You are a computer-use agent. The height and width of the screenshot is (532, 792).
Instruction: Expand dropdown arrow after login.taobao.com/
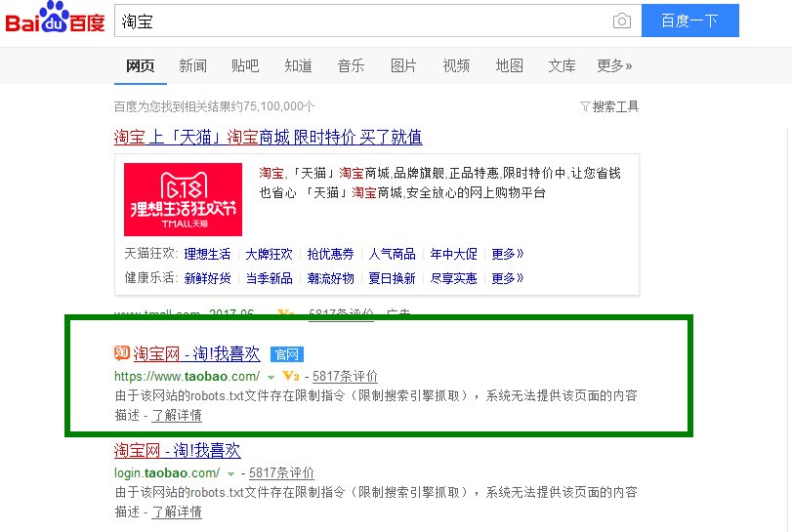click(230, 474)
